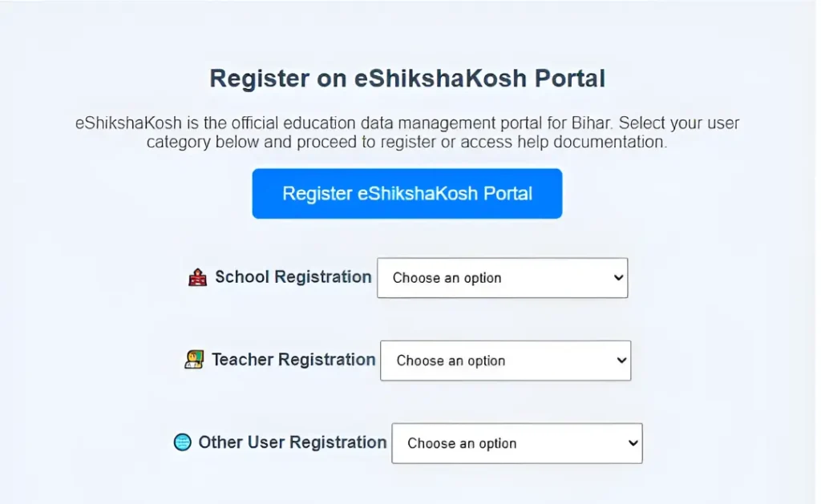Open the Other User Registration dropdown

[516, 443]
